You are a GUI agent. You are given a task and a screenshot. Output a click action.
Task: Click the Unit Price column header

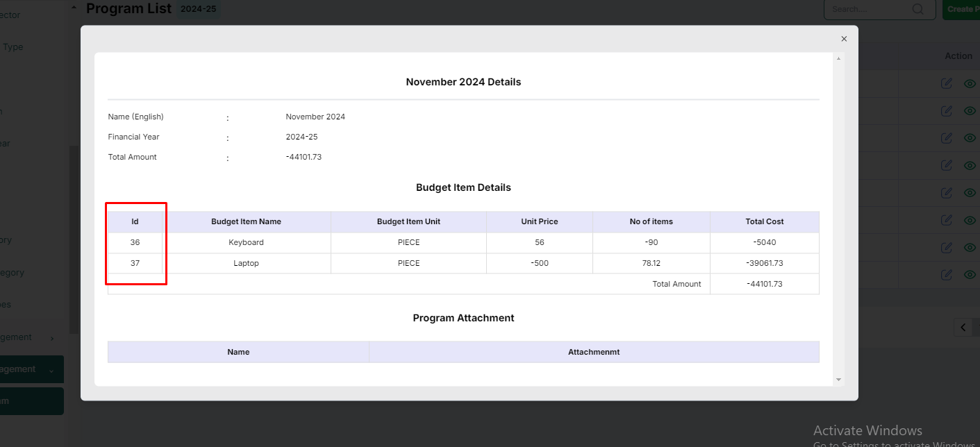(x=540, y=222)
